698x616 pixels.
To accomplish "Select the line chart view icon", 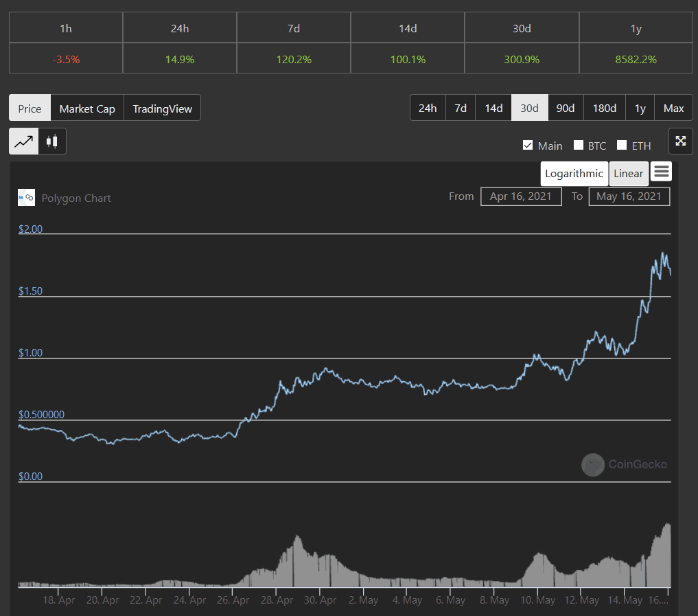I will pos(23,141).
